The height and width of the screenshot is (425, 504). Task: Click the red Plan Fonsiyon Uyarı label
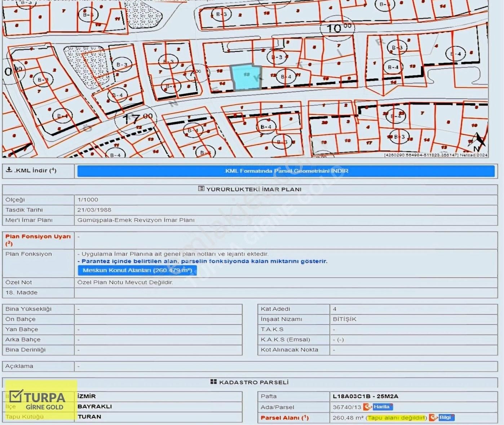tap(38, 240)
